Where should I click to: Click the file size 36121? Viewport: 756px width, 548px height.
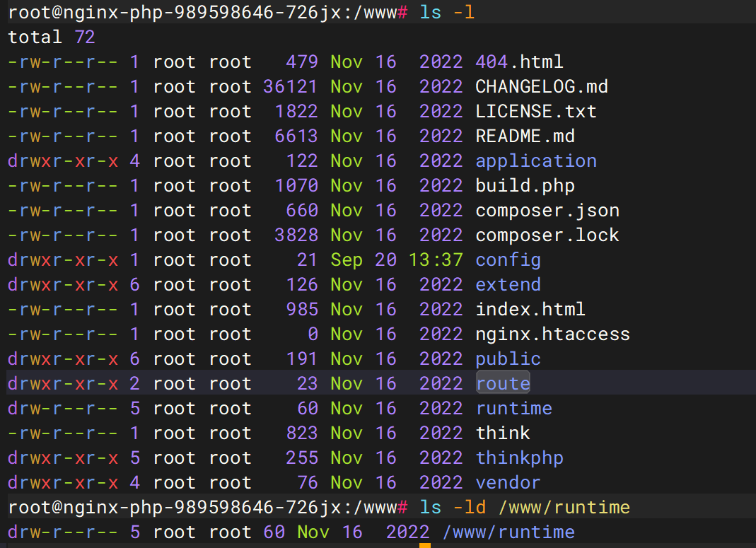(x=290, y=87)
